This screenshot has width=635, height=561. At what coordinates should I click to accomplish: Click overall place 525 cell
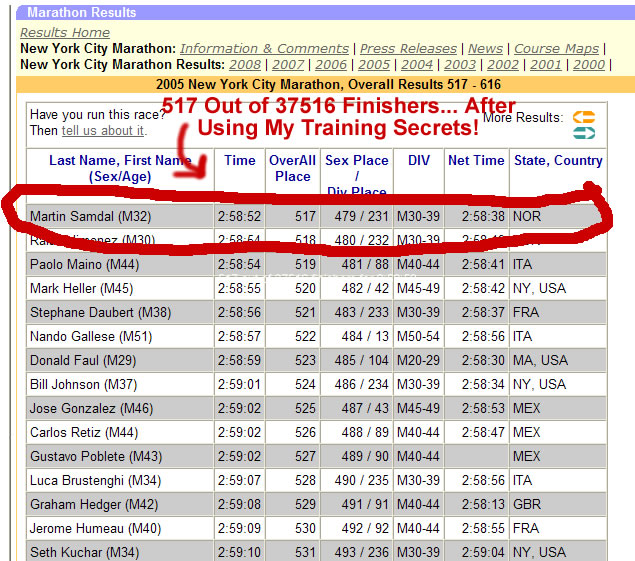pos(293,408)
